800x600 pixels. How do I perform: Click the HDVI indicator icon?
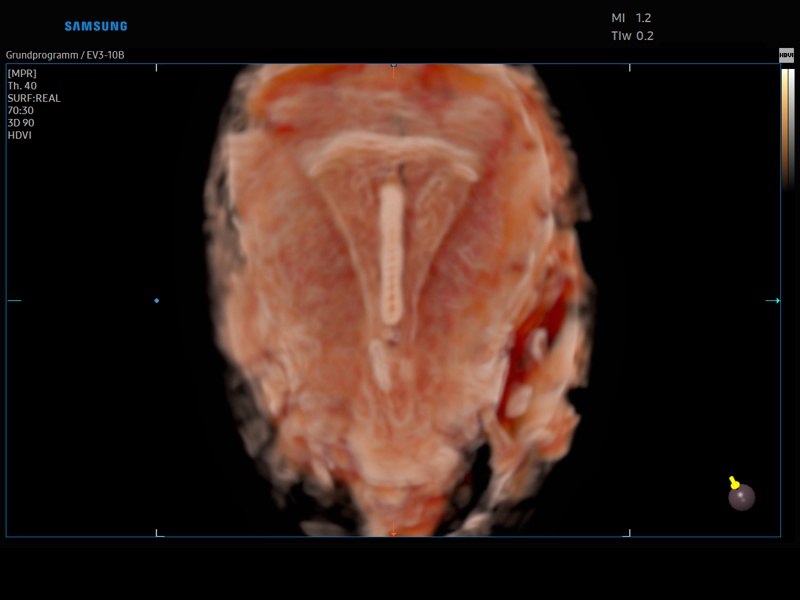coord(786,55)
